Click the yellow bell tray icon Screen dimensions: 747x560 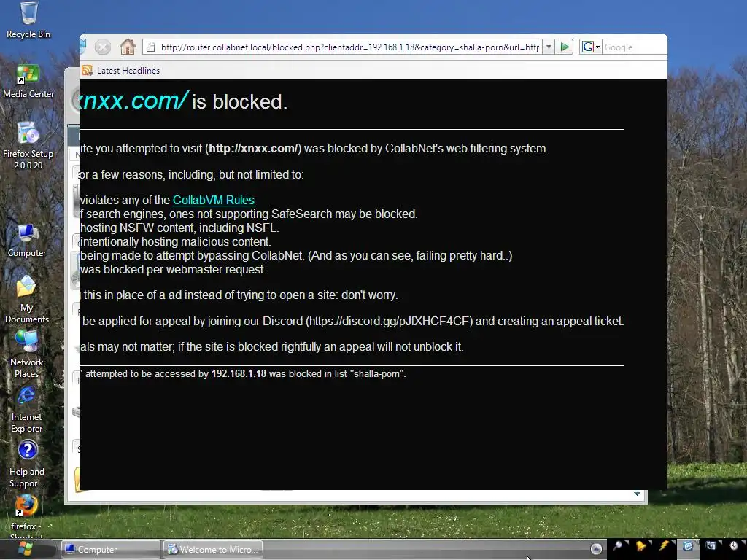[641, 546]
